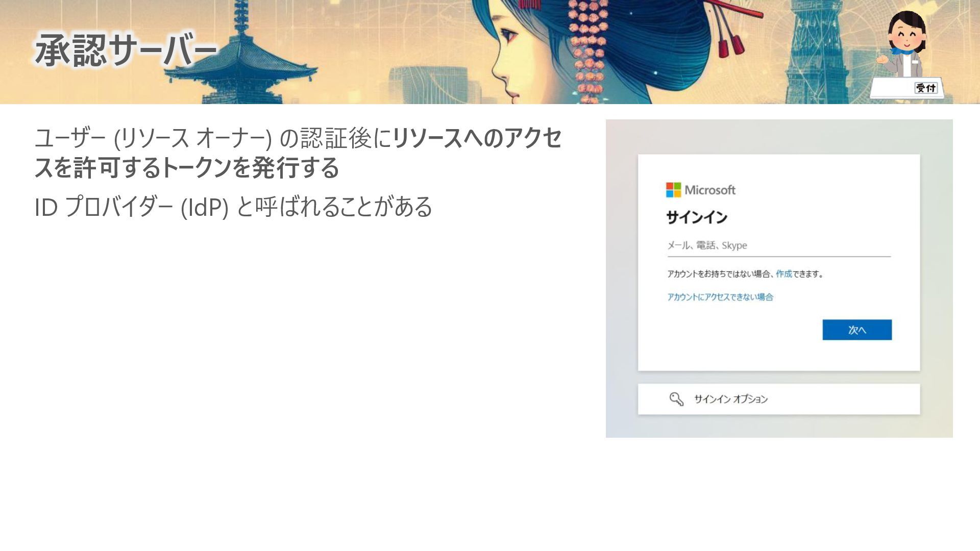Open アカウントにアクセスできない場合 link

tap(720, 297)
